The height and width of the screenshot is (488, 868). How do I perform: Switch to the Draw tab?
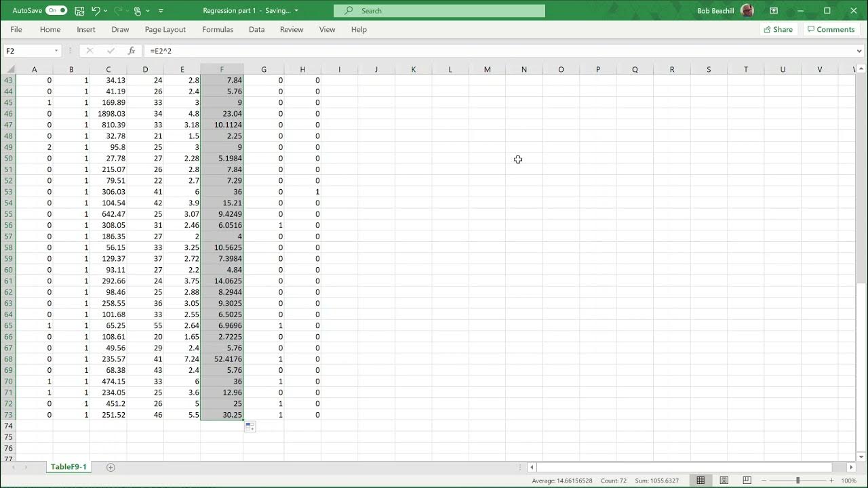[120, 30]
